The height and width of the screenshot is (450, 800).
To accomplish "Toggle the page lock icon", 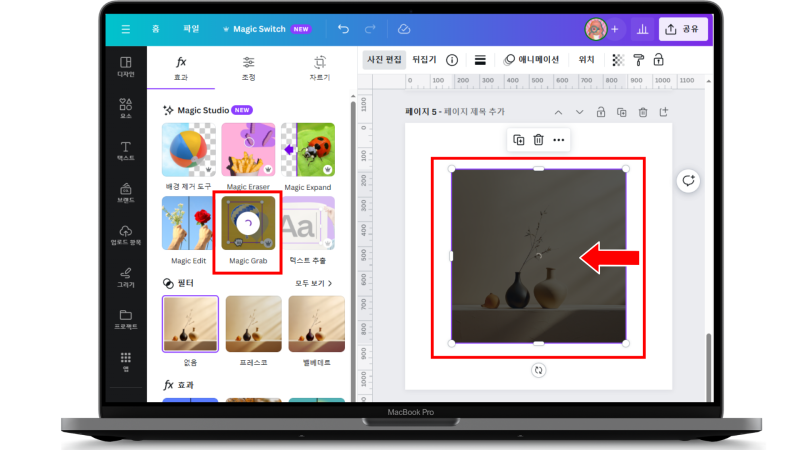I will 601,112.
